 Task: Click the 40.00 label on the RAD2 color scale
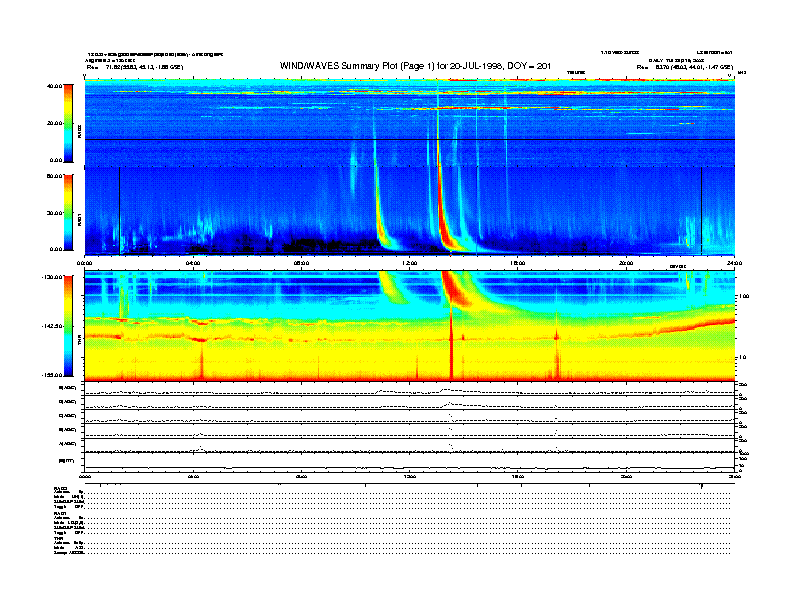(54, 86)
